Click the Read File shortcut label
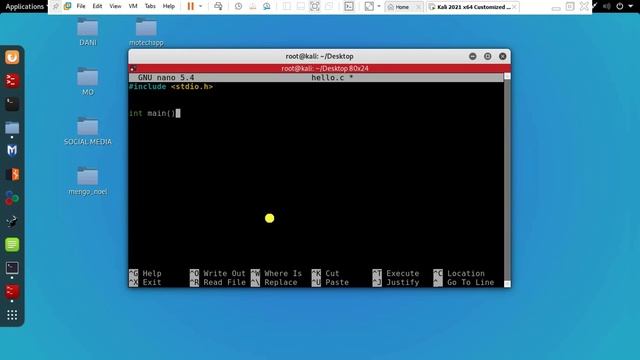Image resolution: width=640 pixels, height=360 pixels. 224,282
